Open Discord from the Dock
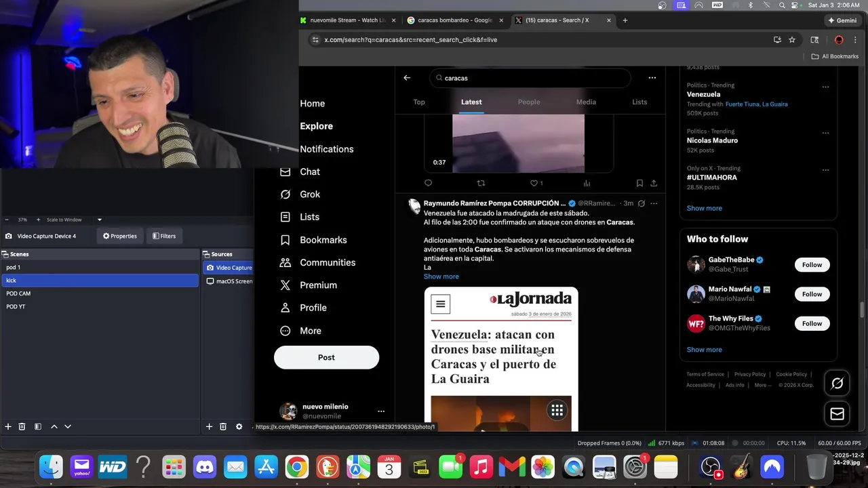Image resolution: width=868 pixels, height=488 pixels. pos(204,467)
